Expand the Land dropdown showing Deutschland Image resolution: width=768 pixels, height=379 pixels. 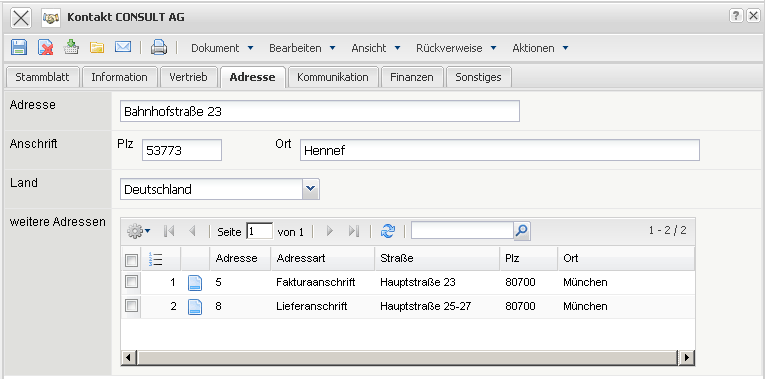point(311,189)
